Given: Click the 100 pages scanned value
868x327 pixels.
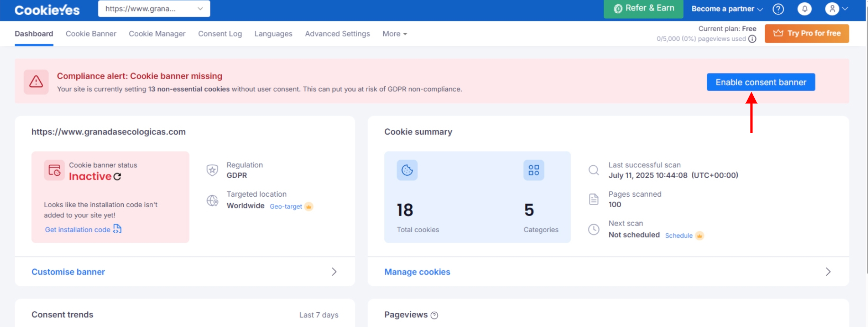Looking at the screenshot, I should click(615, 205).
